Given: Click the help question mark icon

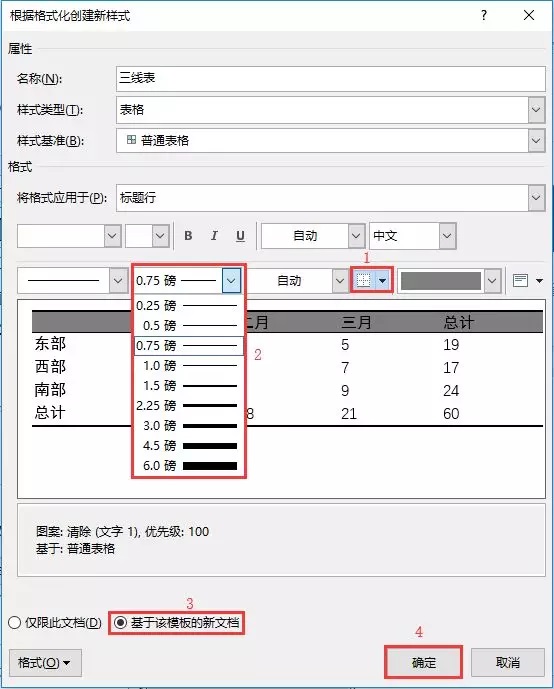Looking at the screenshot, I should [x=484, y=15].
